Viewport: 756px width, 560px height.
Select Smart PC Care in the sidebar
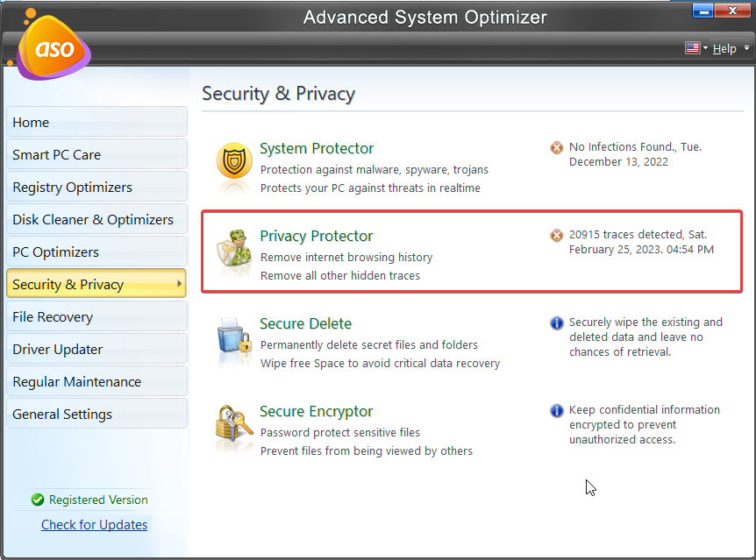96,154
